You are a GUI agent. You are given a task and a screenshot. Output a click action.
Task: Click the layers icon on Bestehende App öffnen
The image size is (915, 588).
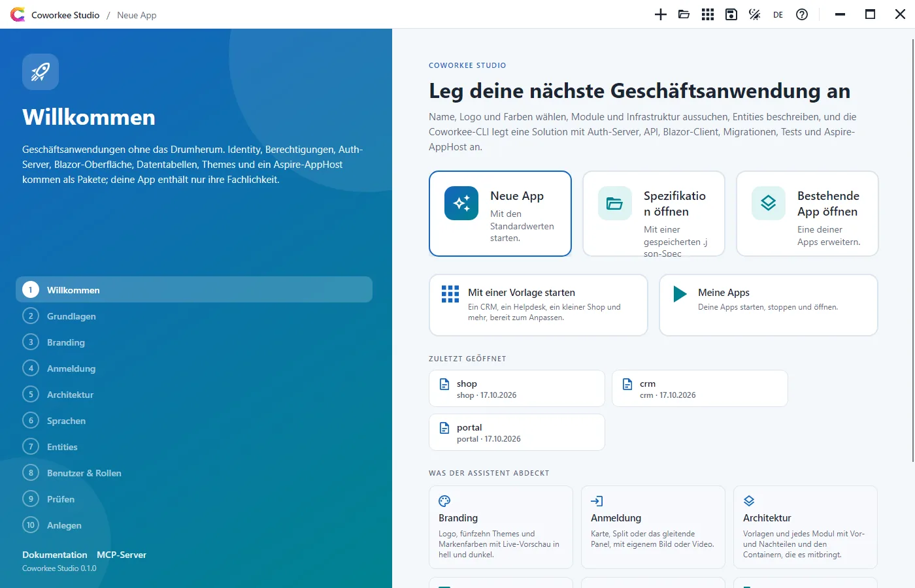[x=769, y=203]
